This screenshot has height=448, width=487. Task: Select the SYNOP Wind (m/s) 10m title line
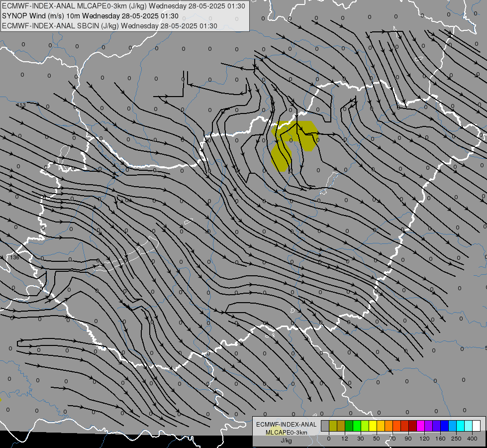90,16
